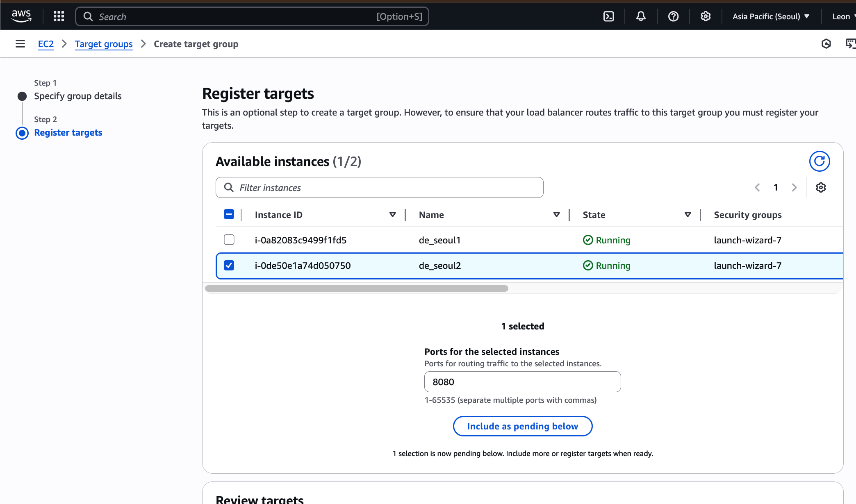Open the Asia Pacific (Seoul) region dropdown
Viewport: 856px width, 504px height.
[x=771, y=16]
